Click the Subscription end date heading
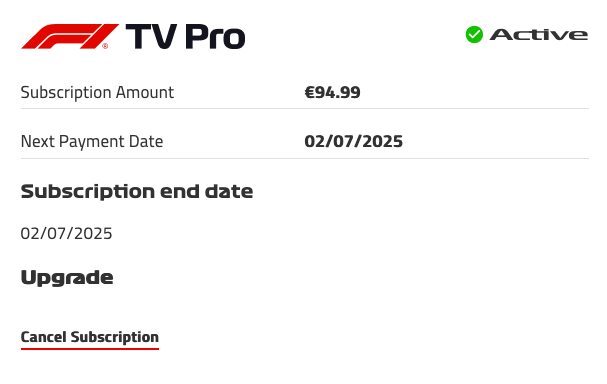Screen dimensions: 607x384 coord(137,191)
